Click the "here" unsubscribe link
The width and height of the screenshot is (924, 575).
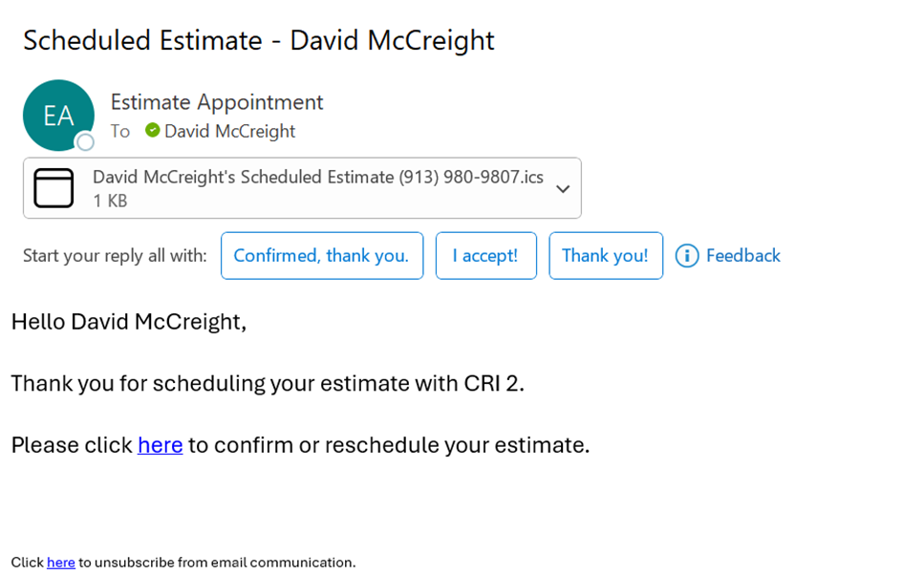pyautogui.click(x=61, y=563)
